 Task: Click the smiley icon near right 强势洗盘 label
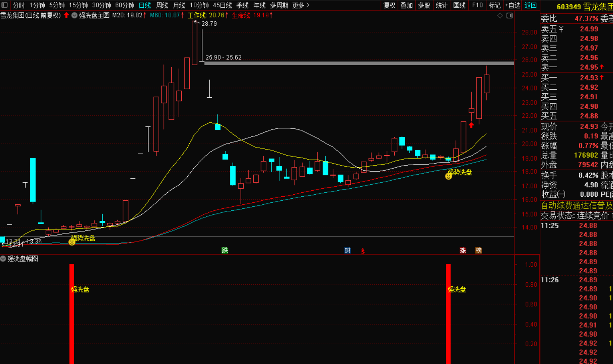[448, 176]
